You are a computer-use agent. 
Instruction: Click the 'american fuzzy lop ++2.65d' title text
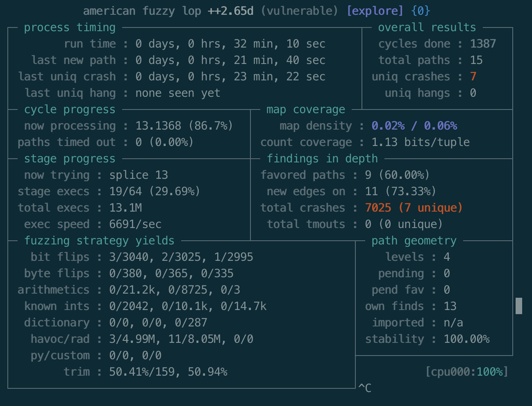tap(168, 11)
